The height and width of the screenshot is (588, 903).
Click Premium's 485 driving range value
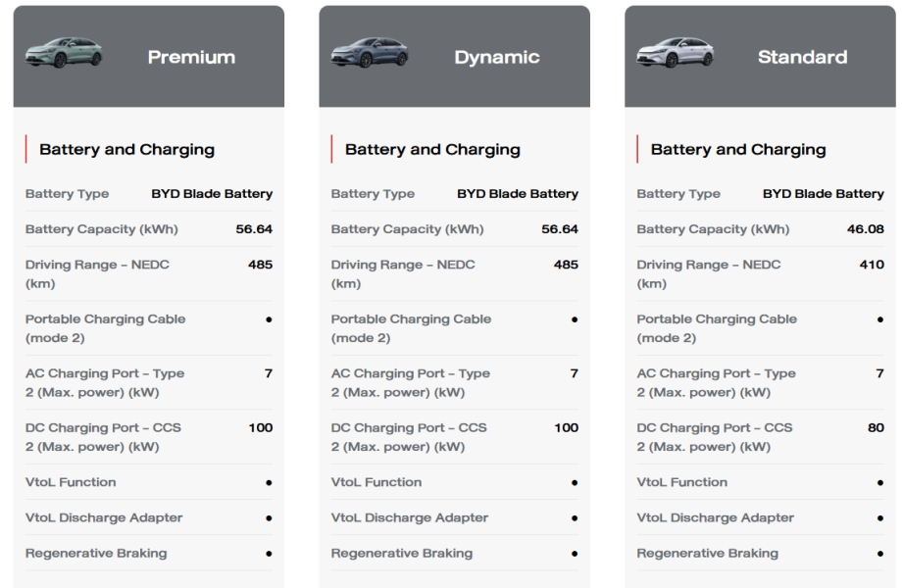pos(260,265)
